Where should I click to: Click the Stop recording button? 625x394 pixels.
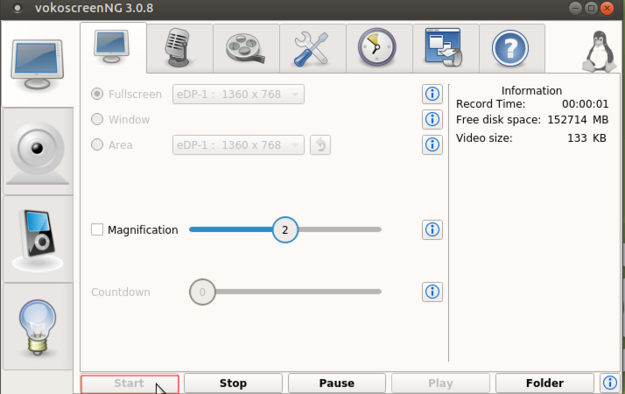coord(233,383)
